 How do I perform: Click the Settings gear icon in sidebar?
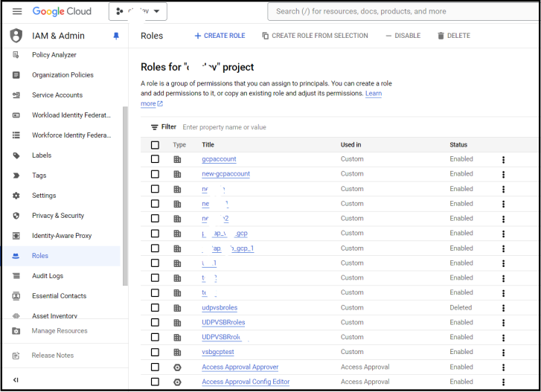pos(16,196)
